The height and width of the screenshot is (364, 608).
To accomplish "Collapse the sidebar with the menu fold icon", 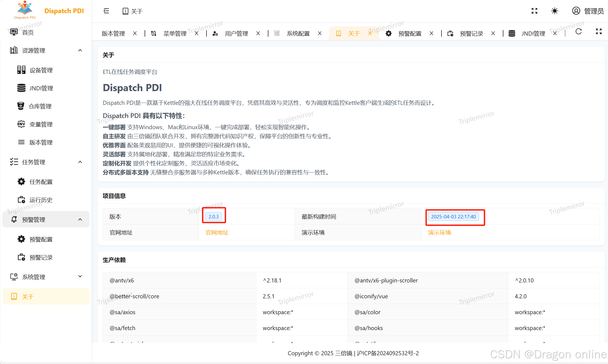I will (x=106, y=11).
